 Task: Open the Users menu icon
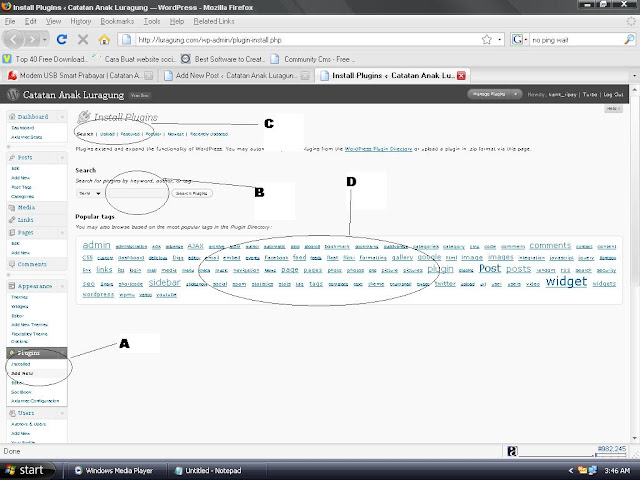click(x=12, y=413)
